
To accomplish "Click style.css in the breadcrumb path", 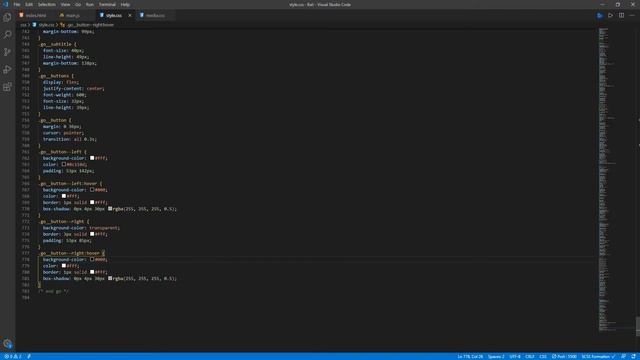I will pos(46,25).
